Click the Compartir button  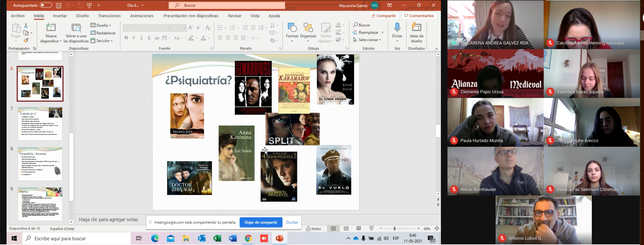pos(384,16)
